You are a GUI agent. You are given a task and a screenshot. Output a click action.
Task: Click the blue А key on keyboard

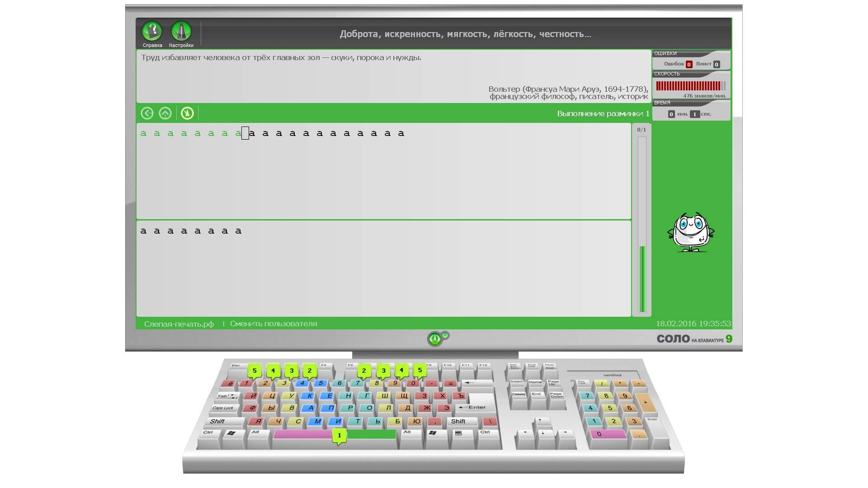(x=311, y=408)
